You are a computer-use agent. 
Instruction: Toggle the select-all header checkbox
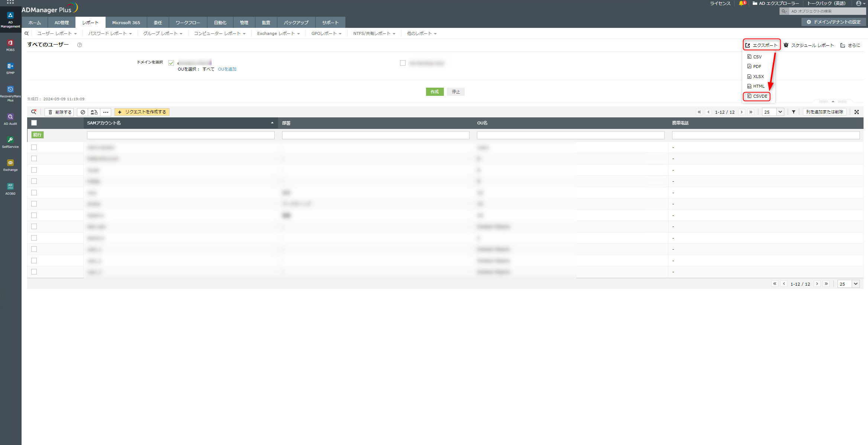pyautogui.click(x=34, y=123)
